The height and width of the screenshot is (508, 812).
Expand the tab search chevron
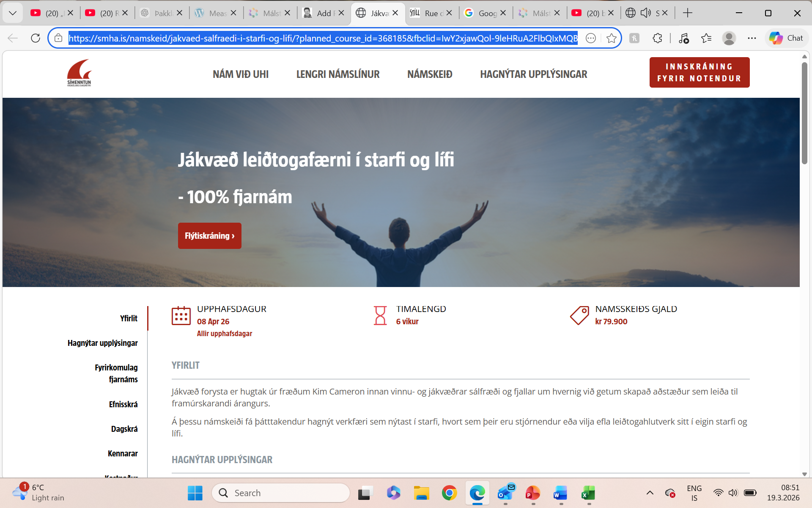(x=13, y=13)
